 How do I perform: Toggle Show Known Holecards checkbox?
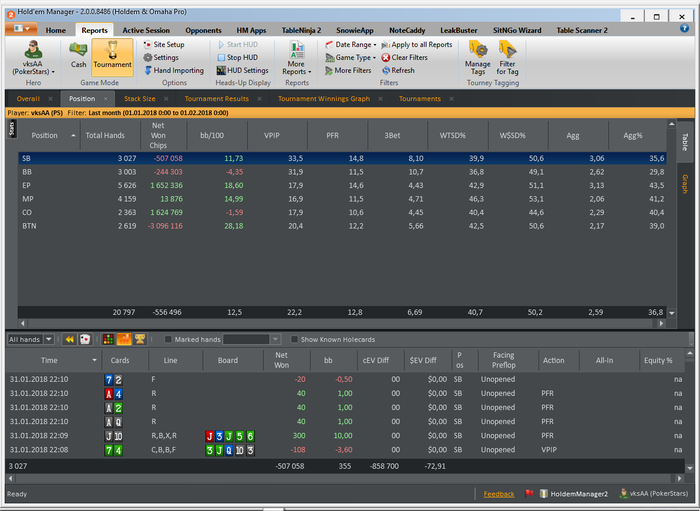coord(294,340)
